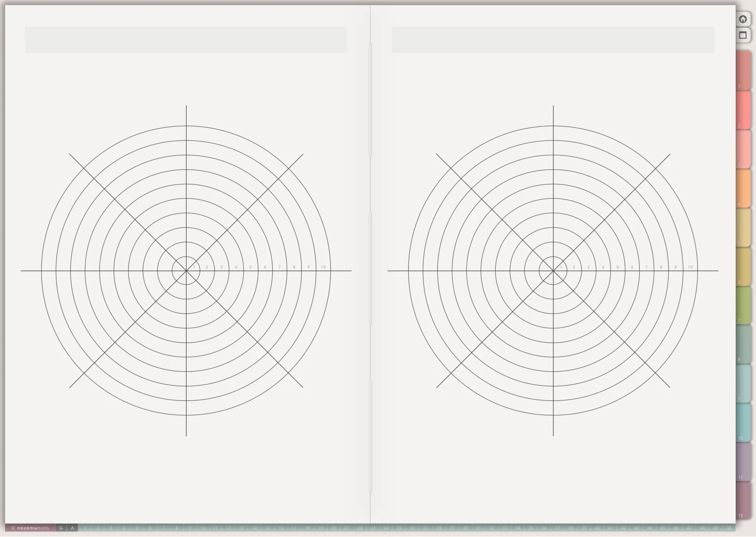Click the square page-view icon
The height and width of the screenshot is (537, 756).
[x=743, y=35]
